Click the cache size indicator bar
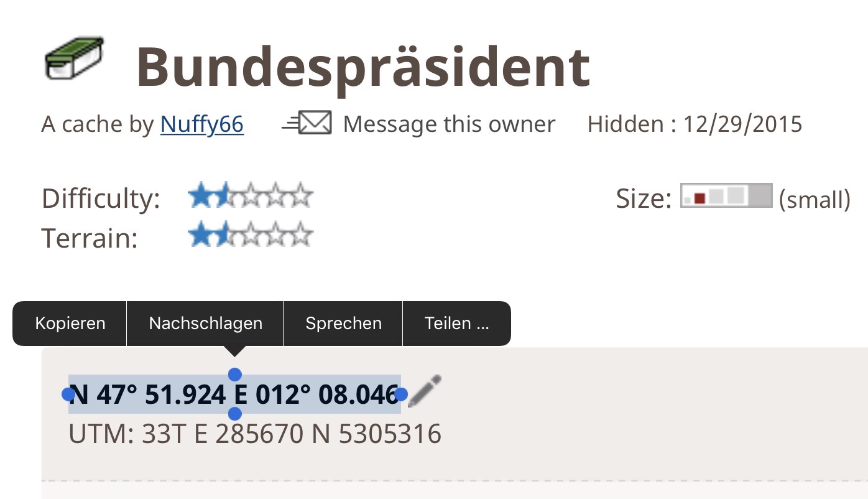The image size is (868, 499). (726, 196)
